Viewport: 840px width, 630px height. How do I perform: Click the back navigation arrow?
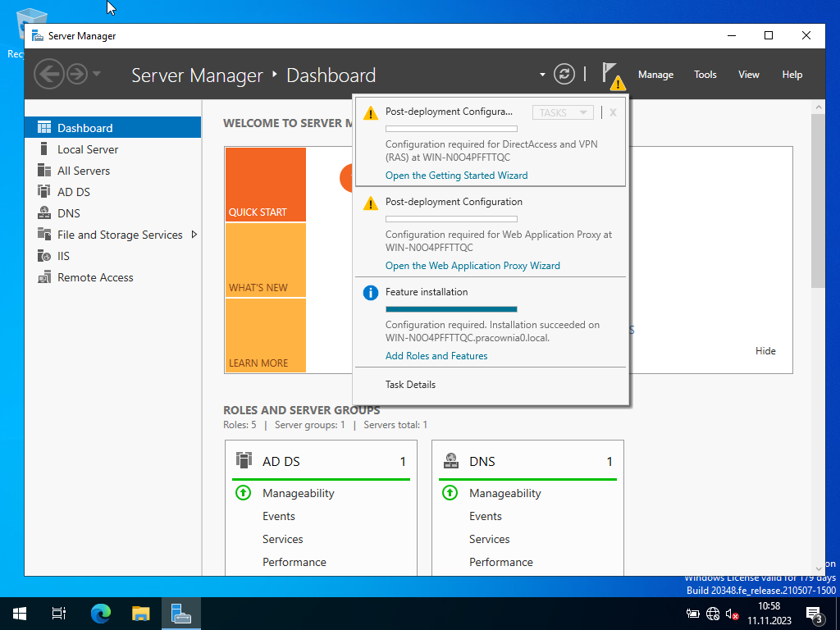48,74
